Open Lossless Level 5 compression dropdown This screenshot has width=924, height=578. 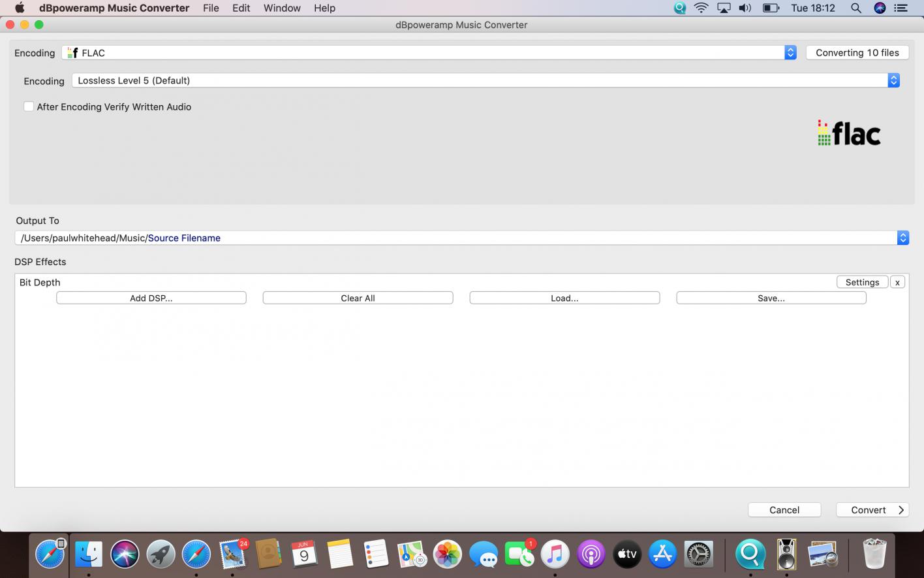(893, 80)
